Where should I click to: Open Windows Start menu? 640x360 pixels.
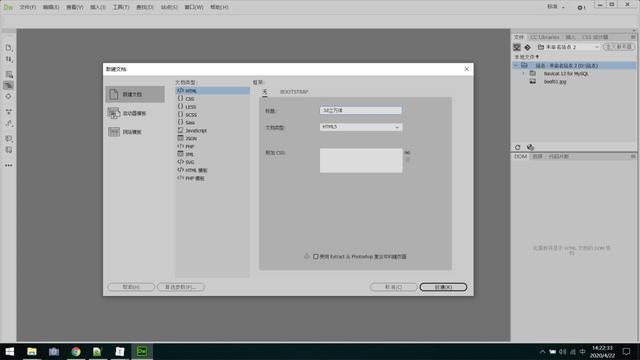click(9, 351)
